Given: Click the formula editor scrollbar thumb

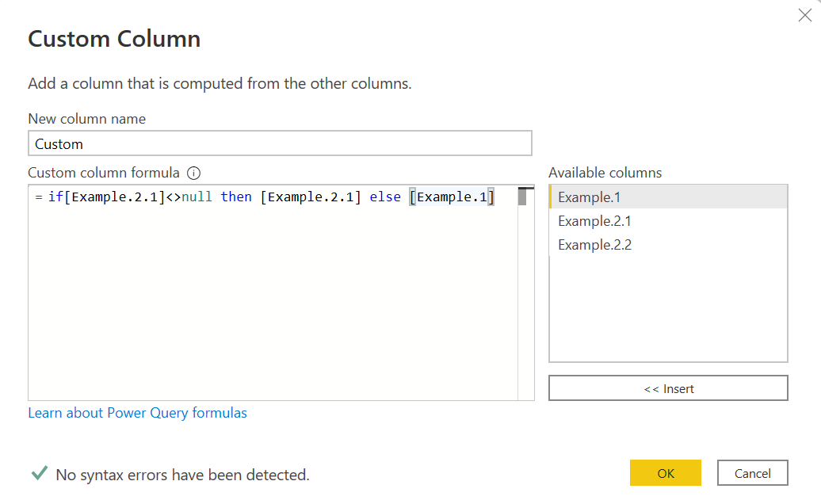Looking at the screenshot, I should pos(522,197).
